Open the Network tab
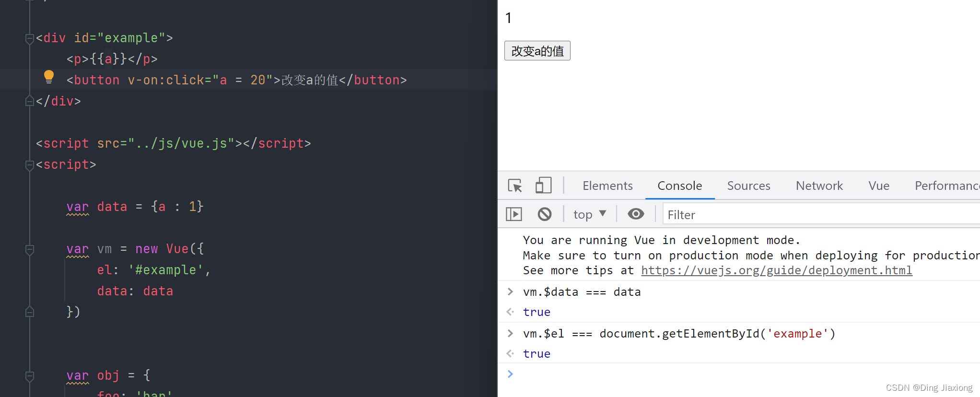Image resolution: width=980 pixels, height=397 pixels. 819,186
